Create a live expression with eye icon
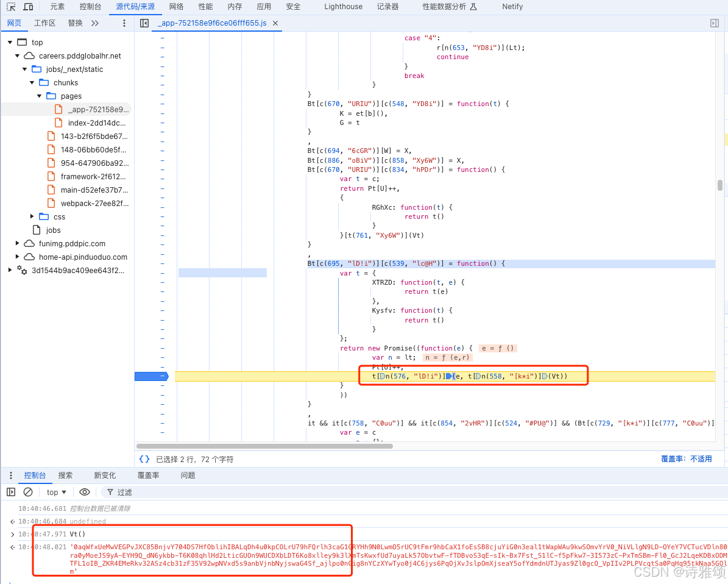728x584 pixels. pyautogui.click(x=85, y=492)
